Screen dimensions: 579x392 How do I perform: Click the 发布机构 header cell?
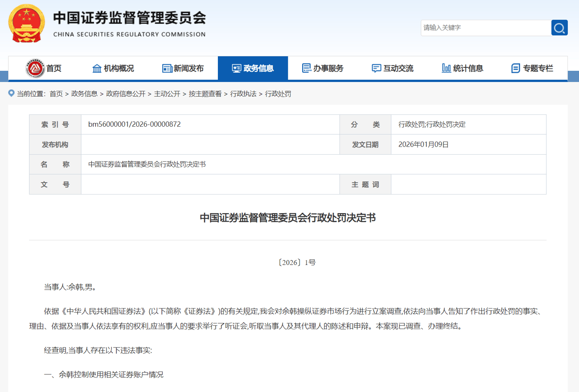55,145
